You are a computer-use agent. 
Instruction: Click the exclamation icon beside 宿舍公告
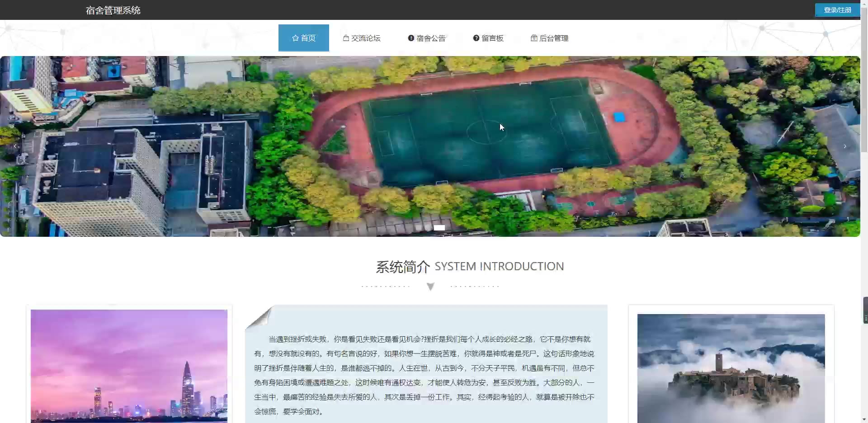coord(411,38)
